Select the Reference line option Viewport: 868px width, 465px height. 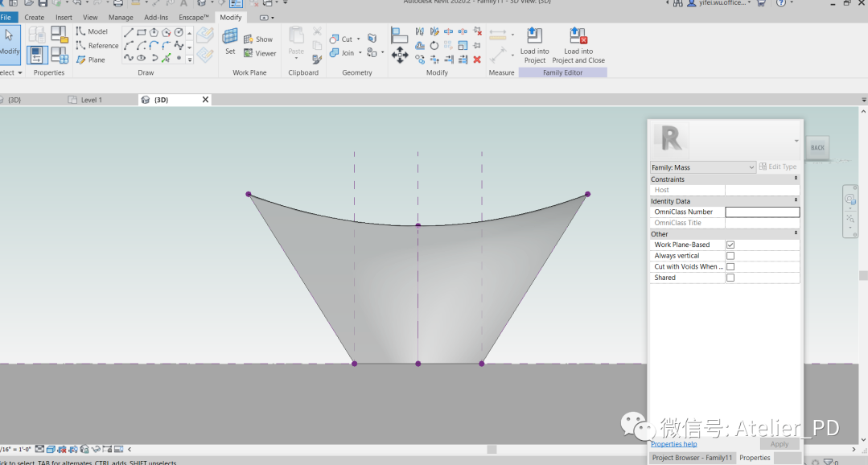97,45
